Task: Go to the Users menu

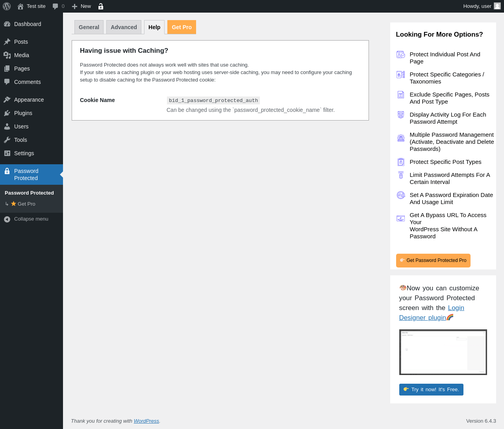Action: point(31,126)
